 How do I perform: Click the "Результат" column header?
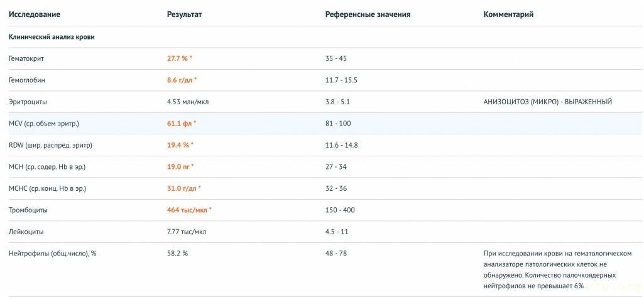[185, 14]
